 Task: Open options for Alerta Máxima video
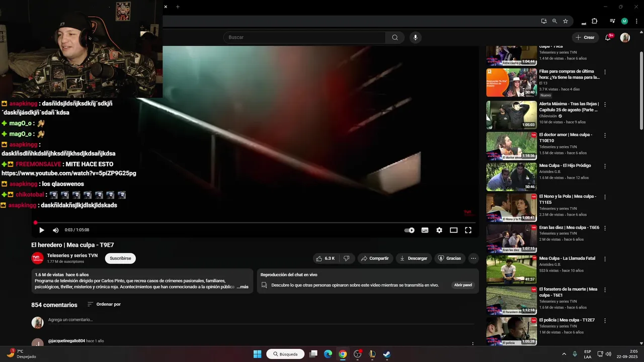605,105
